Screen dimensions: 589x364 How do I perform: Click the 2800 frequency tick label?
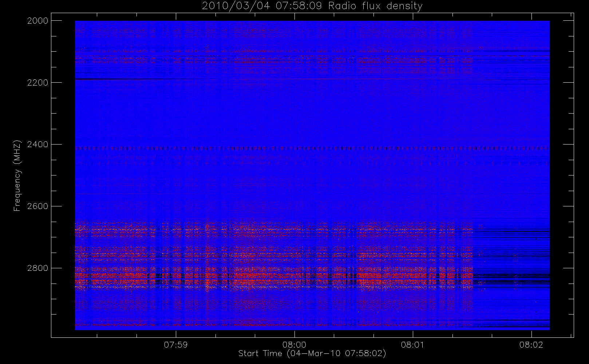38,268
